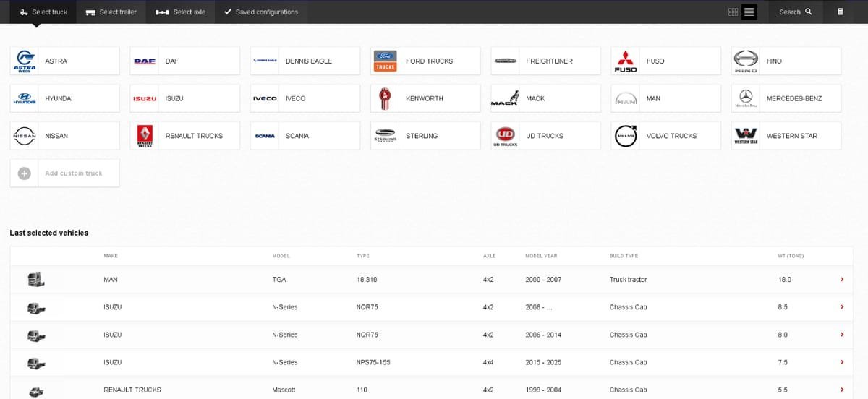Image resolution: width=868 pixels, height=399 pixels.
Task: Click the WT (TONS) column header
Action: 791,256
